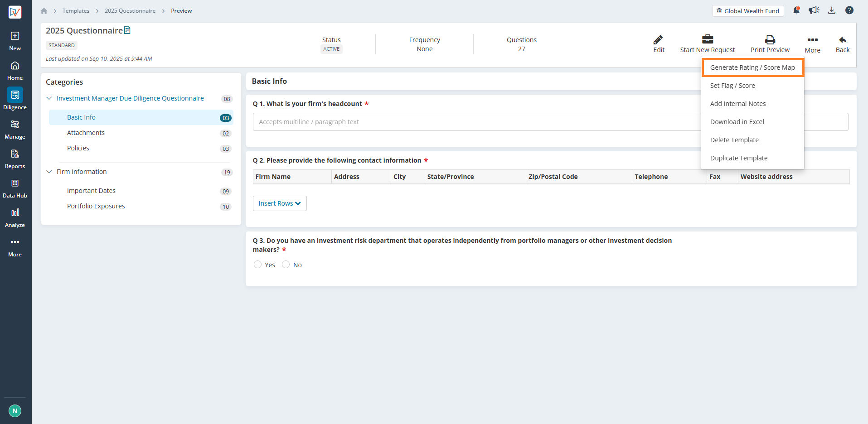The height and width of the screenshot is (424, 868).
Task: Open the downloads icon in header
Action: pos(832,10)
